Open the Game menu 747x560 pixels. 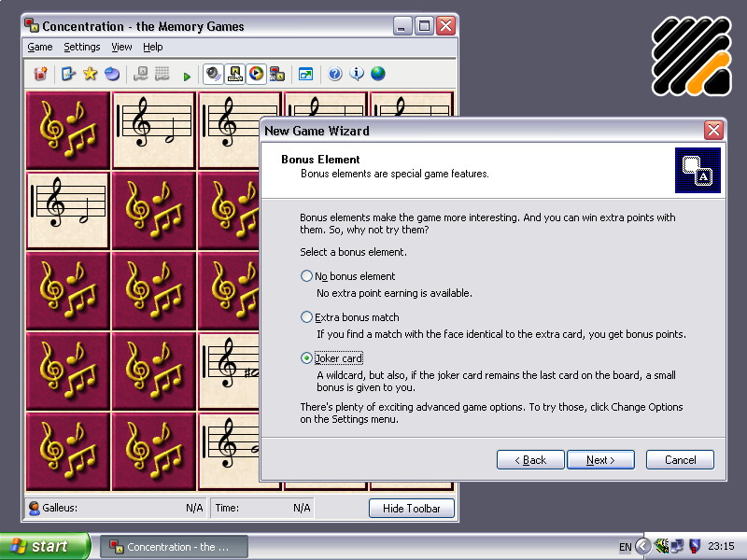[40, 47]
